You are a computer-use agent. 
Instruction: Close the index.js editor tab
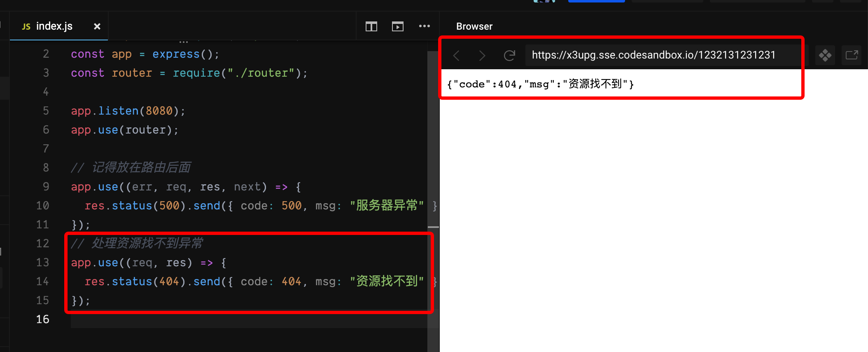[x=97, y=26]
